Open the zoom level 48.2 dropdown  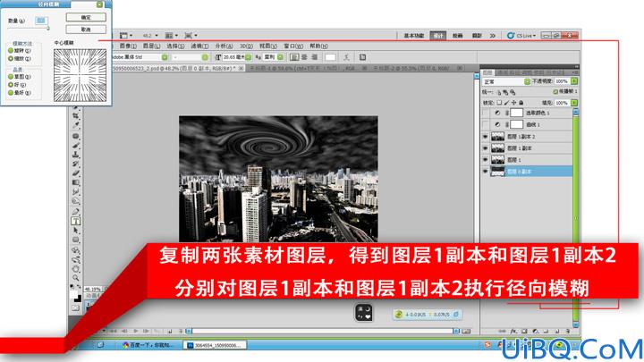click(x=157, y=36)
